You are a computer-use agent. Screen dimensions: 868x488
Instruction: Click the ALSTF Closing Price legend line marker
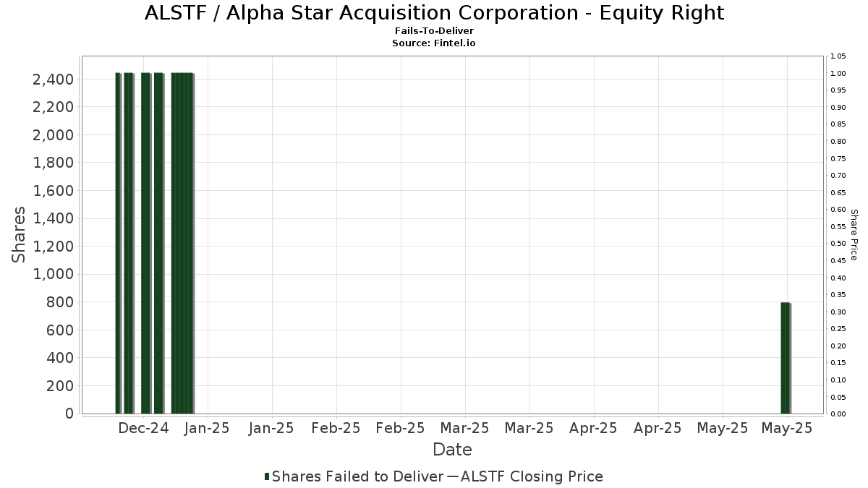pyautogui.click(x=452, y=476)
